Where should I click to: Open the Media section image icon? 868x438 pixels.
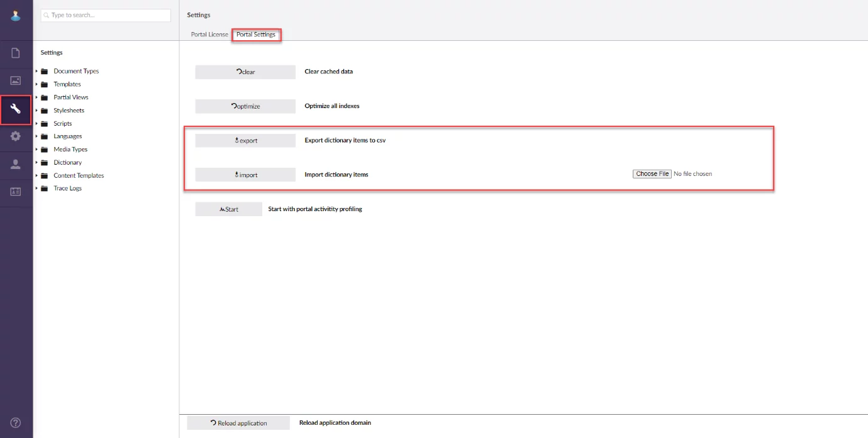tap(16, 81)
